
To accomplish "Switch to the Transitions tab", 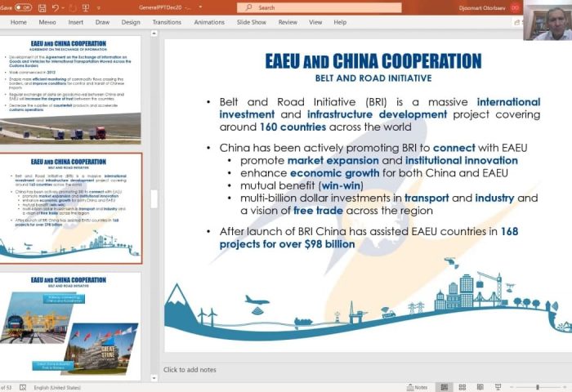I will [167, 22].
